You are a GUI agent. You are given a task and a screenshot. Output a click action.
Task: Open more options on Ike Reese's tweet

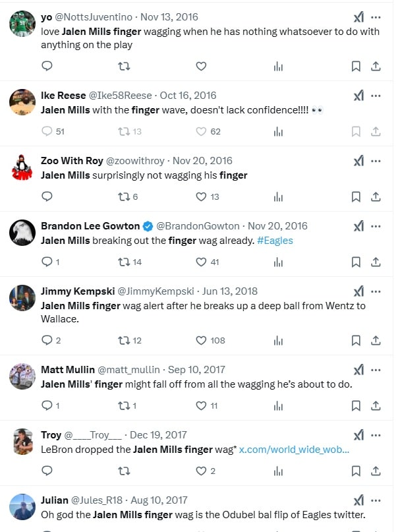[x=376, y=96]
